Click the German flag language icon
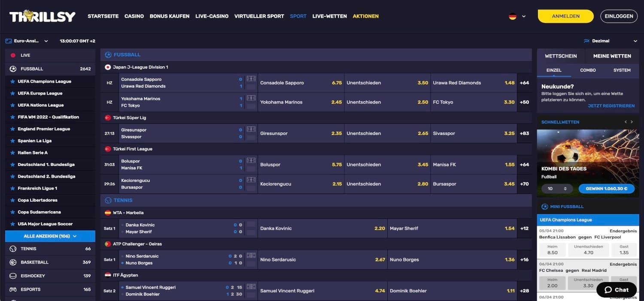644x301 pixels. [513, 16]
